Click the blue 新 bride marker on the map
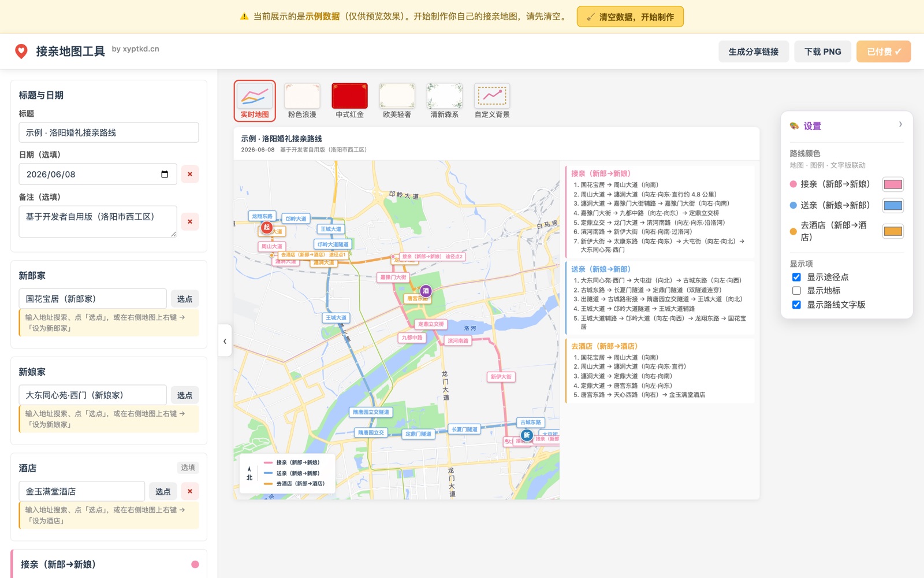The width and height of the screenshot is (924, 578). [527, 435]
